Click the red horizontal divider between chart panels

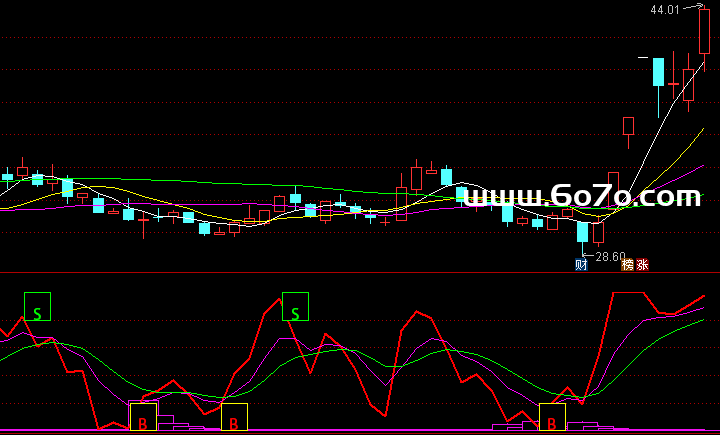(x=360, y=272)
